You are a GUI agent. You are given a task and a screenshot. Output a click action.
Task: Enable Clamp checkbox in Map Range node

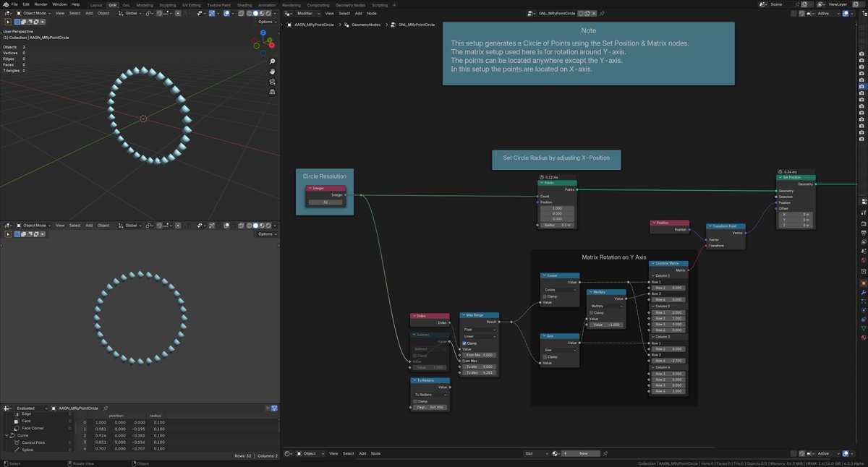coord(464,343)
